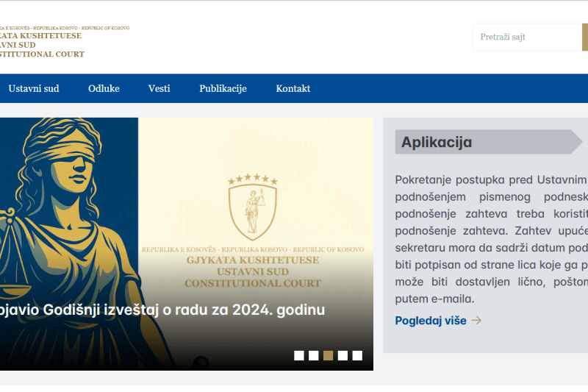Open the Ustavni sud menu
This screenshot has height=392, width=588.
tap(34, 88)
